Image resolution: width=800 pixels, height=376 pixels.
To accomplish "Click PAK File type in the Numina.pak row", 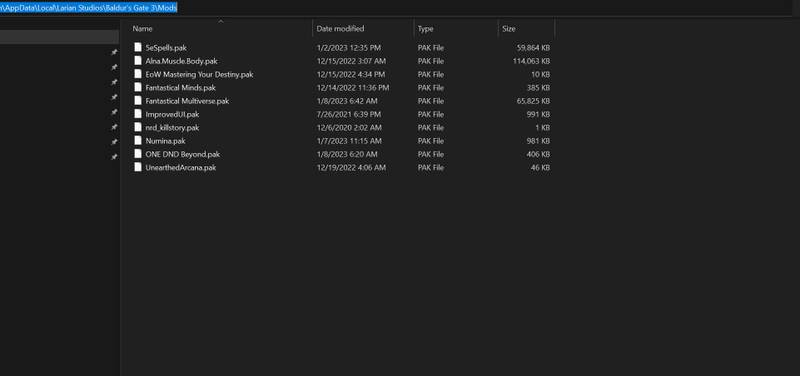I will (x=431, y=141).
